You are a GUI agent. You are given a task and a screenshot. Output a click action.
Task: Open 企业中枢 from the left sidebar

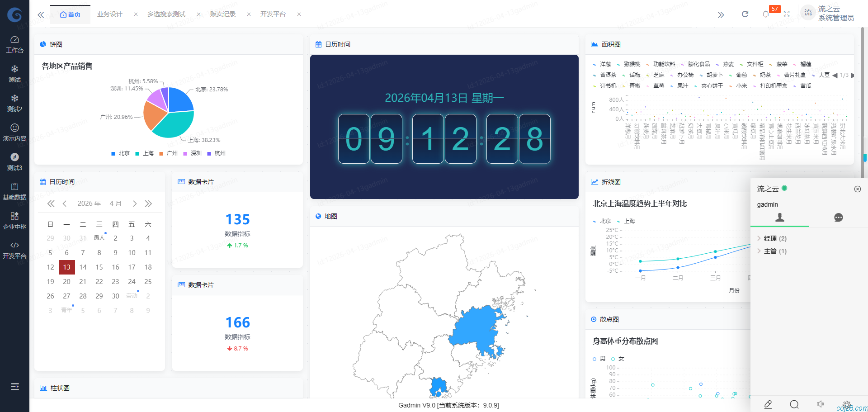(14, 221)
